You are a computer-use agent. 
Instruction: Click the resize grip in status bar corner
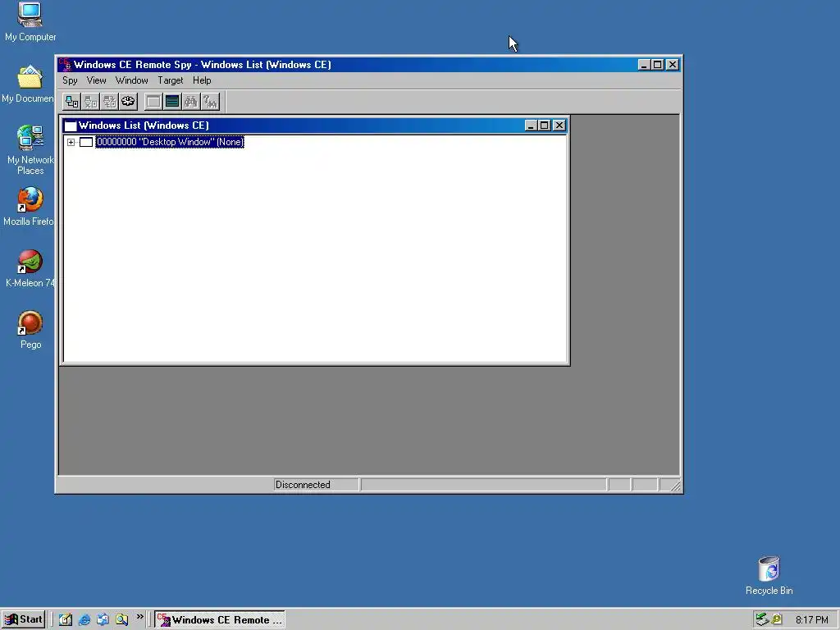pyautogui.click(x=674, y=486)
